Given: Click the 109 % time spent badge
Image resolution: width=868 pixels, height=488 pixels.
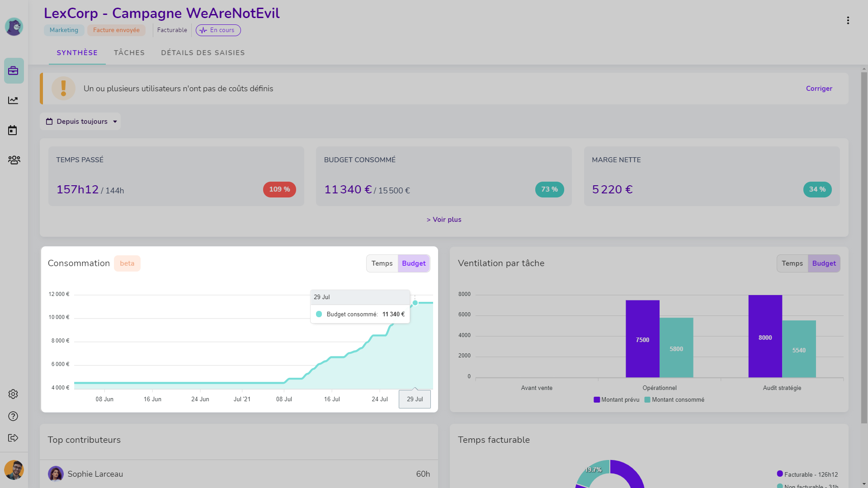Looking at the screenshot, I should pos(279,189).
